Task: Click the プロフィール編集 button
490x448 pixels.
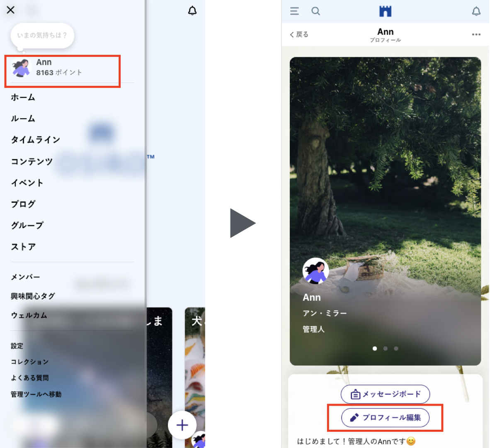Action: click(385, 418)
